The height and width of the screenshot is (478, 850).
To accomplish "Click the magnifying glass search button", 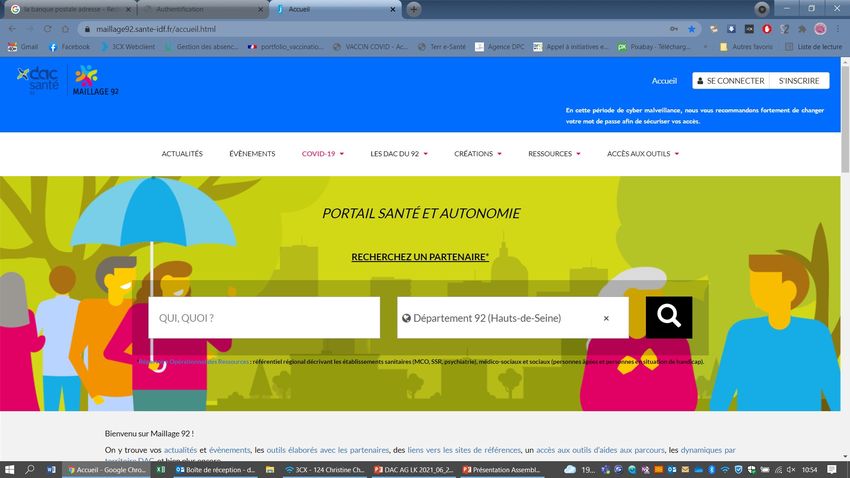I will coord(668,317).
